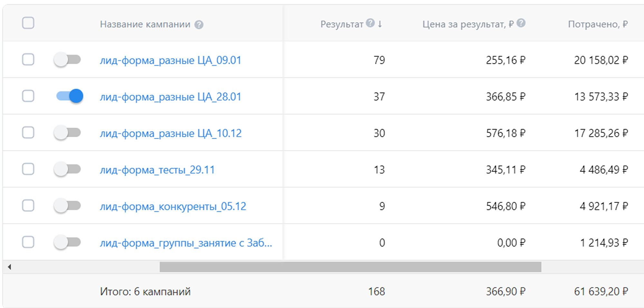Viewport: 644px width, 308px height.
Task: Select checkbox for лид-форма_конкуренты_05.12
Action: tap(28, 205)
